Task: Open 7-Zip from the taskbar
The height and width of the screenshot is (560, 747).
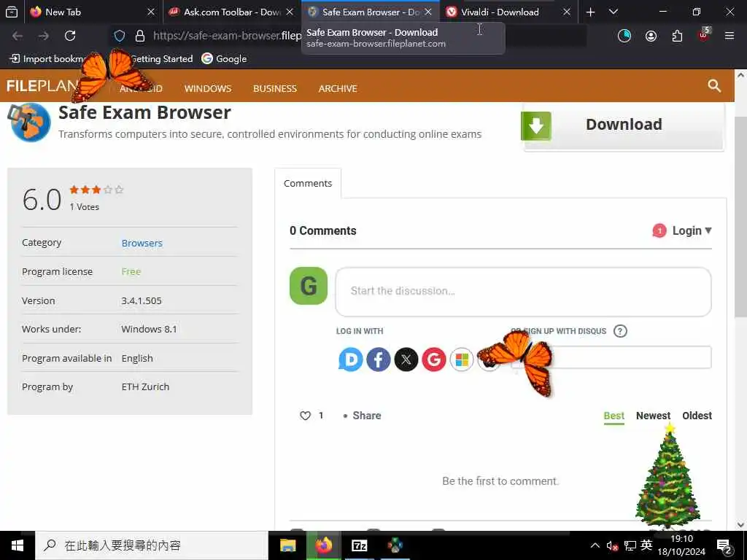Action: coord(359,545)
